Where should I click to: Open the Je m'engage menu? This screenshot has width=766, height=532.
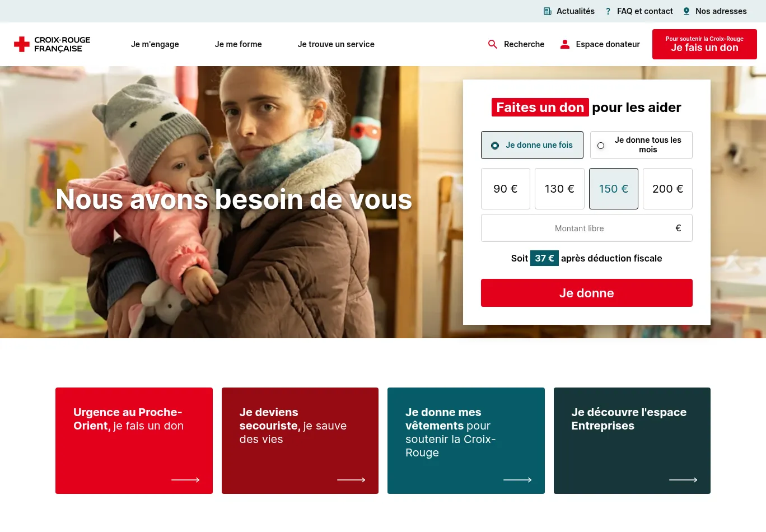(x=155, y=44)
